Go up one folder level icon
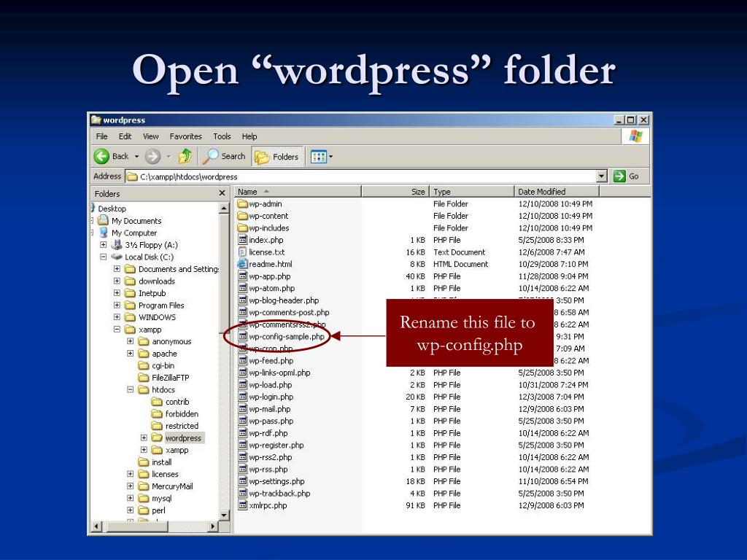Viewport: 747px width, 560px height. (185, 156)
